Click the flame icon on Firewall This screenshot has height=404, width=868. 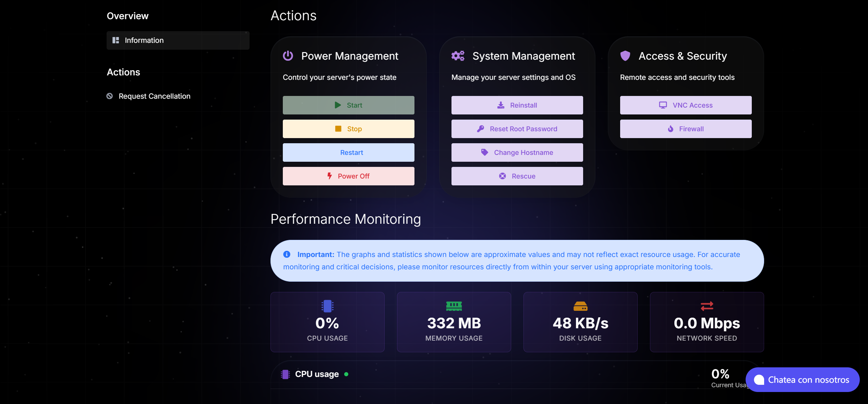click(x=671, y=129)
